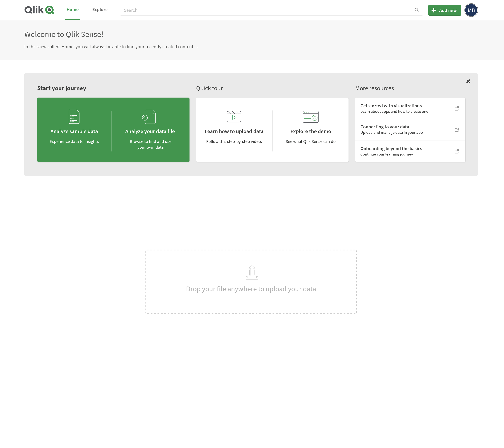504x448 pixels.
Task: Click the Add new button
Action: click(x=444, y=10)
